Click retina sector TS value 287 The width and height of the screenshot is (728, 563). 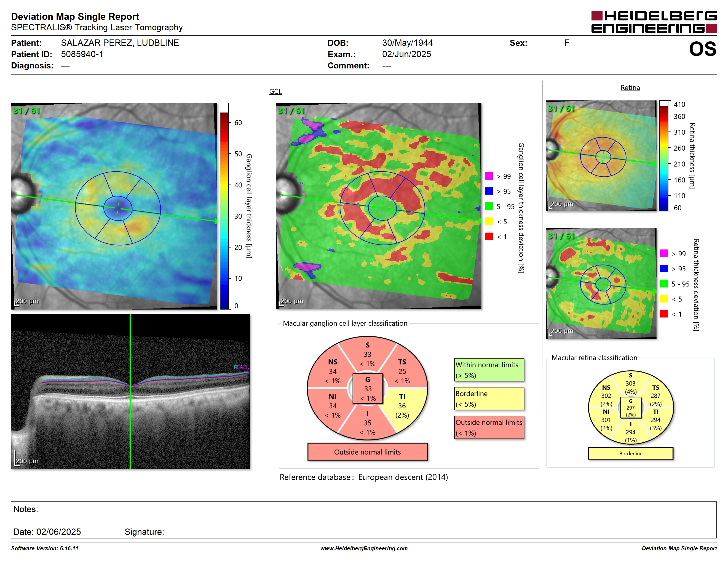coord(655,395)
